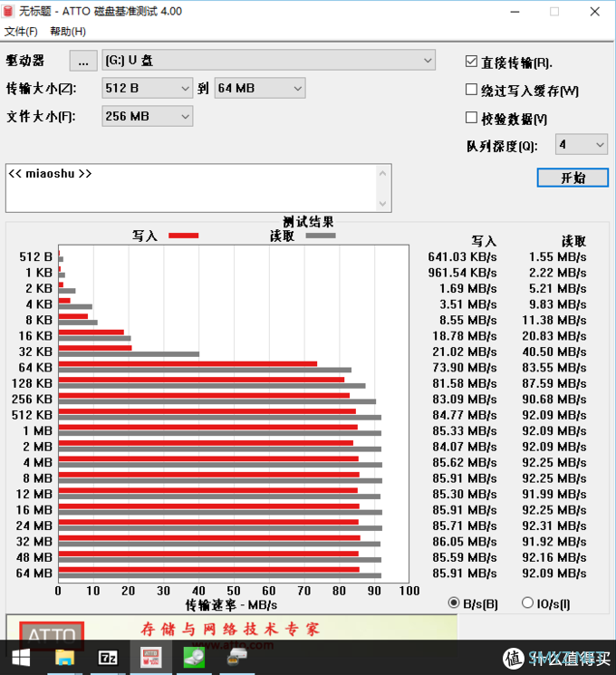
Task: Click the red 写入 legend swatch
Action: (x=183, y=236)
